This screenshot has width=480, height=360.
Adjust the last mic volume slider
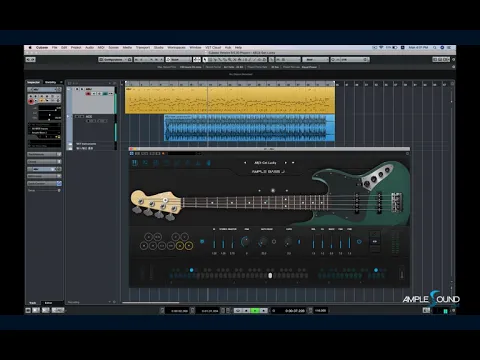349,241
